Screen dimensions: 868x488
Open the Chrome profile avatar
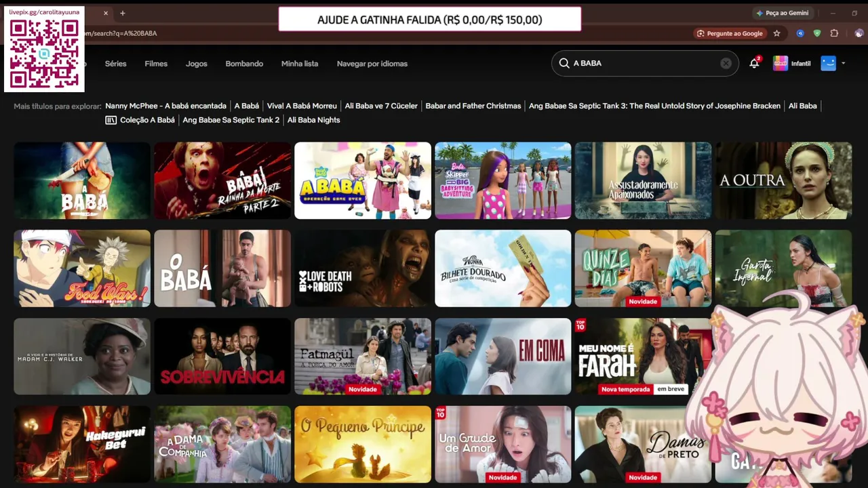[859, 33]
